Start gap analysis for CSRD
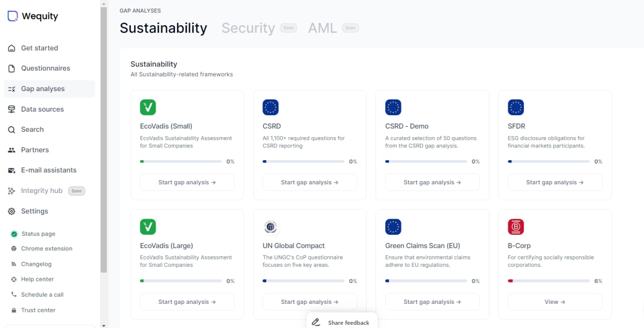The height and width of the screenshot is (328, 644). (310, 182)
